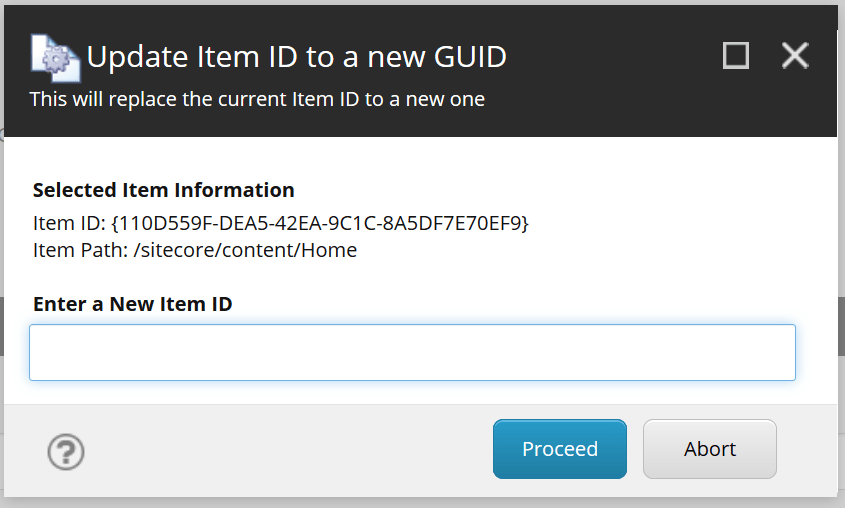Focus the New Item ID text box
The image size is (845, 508).
412,352
